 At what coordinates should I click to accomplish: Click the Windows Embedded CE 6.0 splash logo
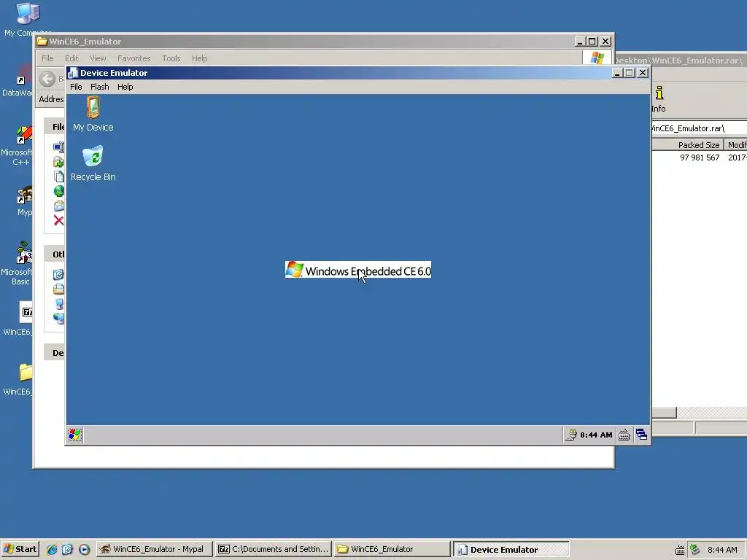(x=357, y=270)
